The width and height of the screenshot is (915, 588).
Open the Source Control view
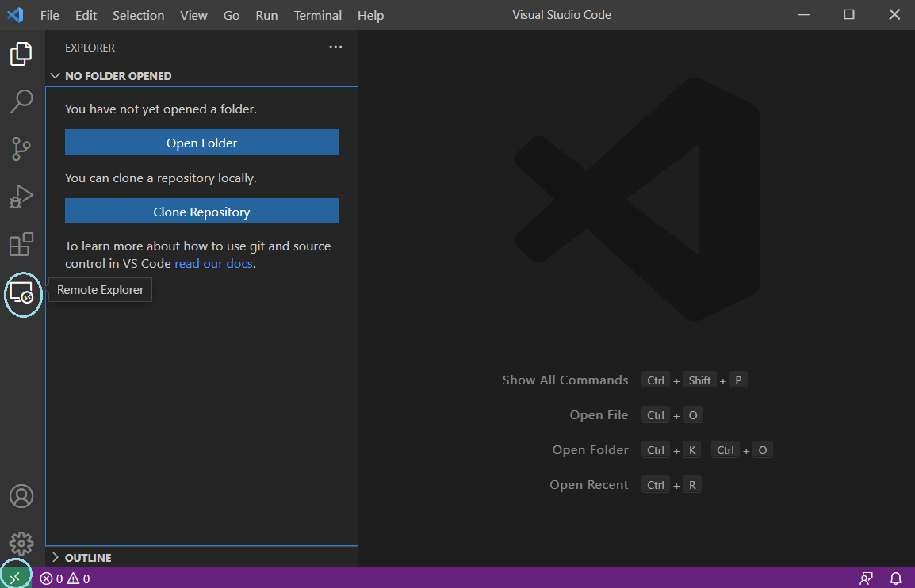21,149
